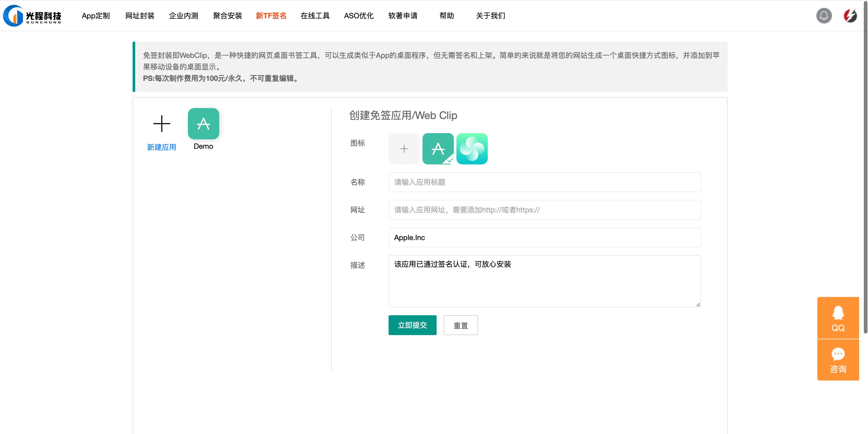The image size is (868, 434).
Task: Select the green swirl icon option
Action: [x=472, y=148]
